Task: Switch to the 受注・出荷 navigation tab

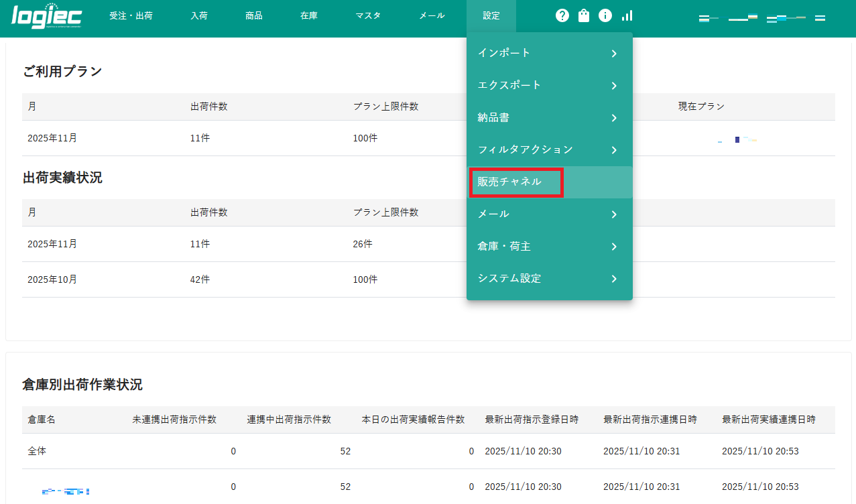Action: pos(131,15)
